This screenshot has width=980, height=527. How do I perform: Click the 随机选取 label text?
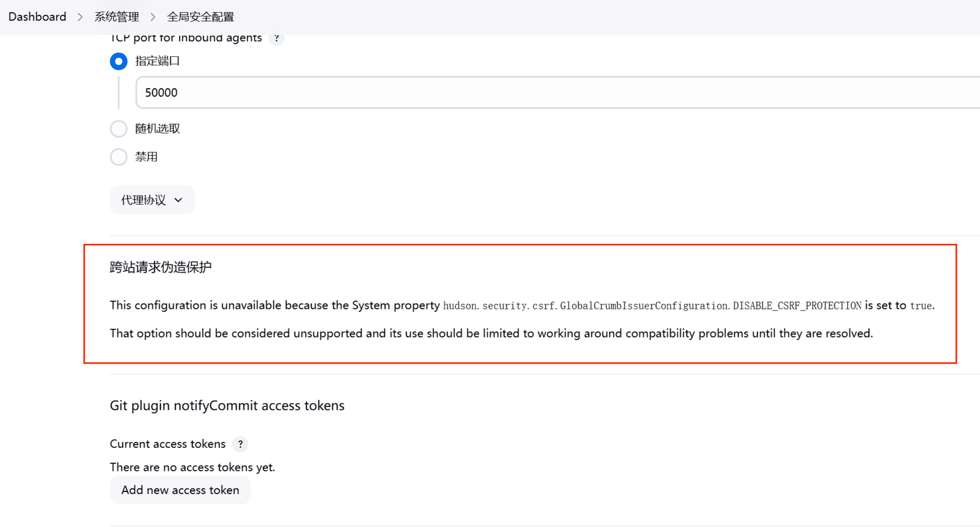pos(158,129)
